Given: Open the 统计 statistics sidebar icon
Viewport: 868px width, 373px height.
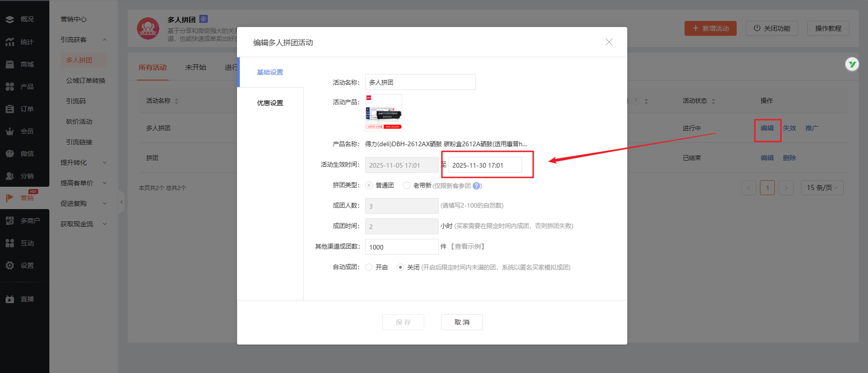Looking at the screenshot, I should pyautogui.click(x=10, y=42).
